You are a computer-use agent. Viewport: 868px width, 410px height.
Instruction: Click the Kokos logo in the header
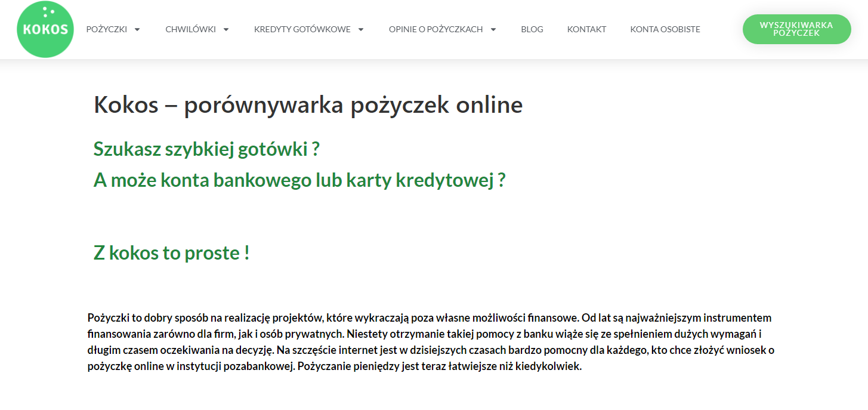(45, 29)
